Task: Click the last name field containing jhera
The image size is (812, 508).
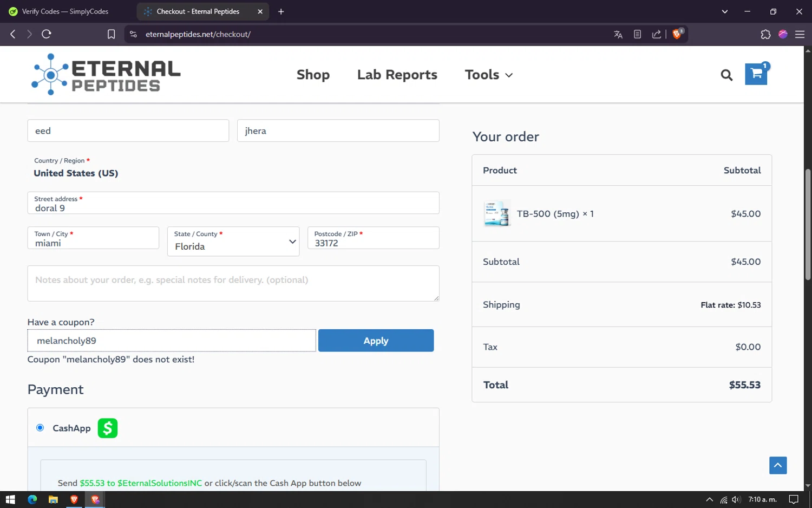Action: [x=338, y=131]
